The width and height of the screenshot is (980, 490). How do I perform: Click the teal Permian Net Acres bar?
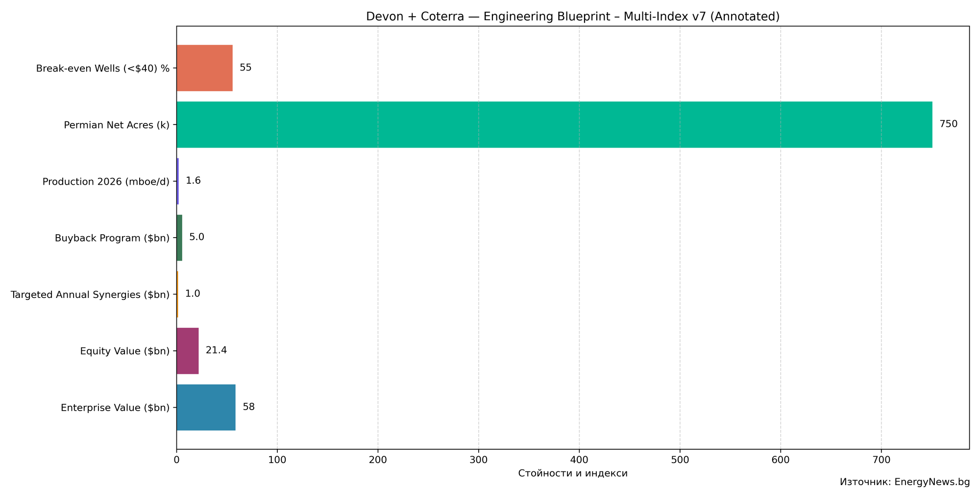[x=554, y=124]
